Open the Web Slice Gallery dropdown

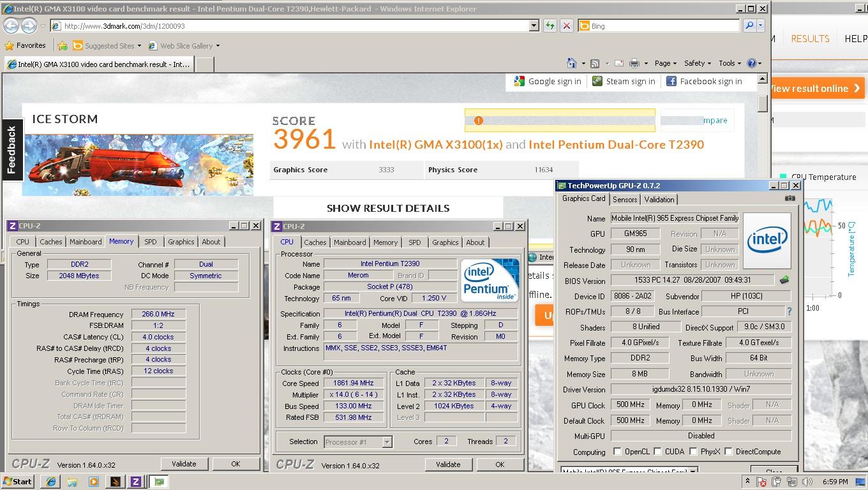218,46
